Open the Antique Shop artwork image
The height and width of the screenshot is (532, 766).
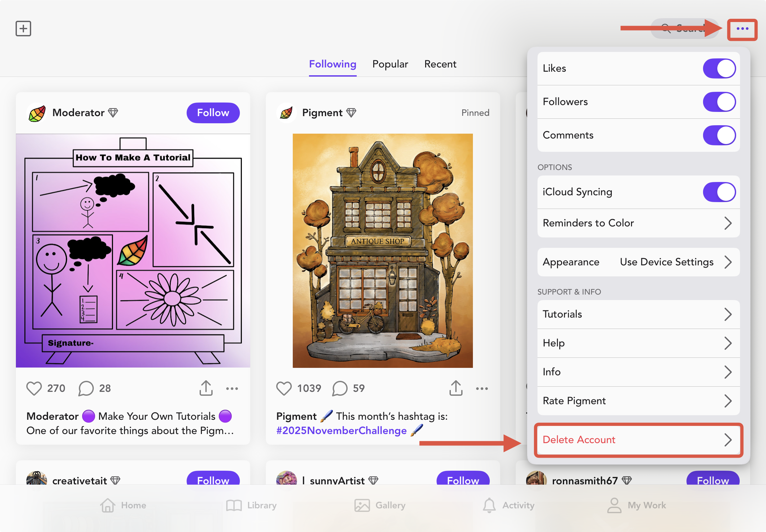pos(382,251)
